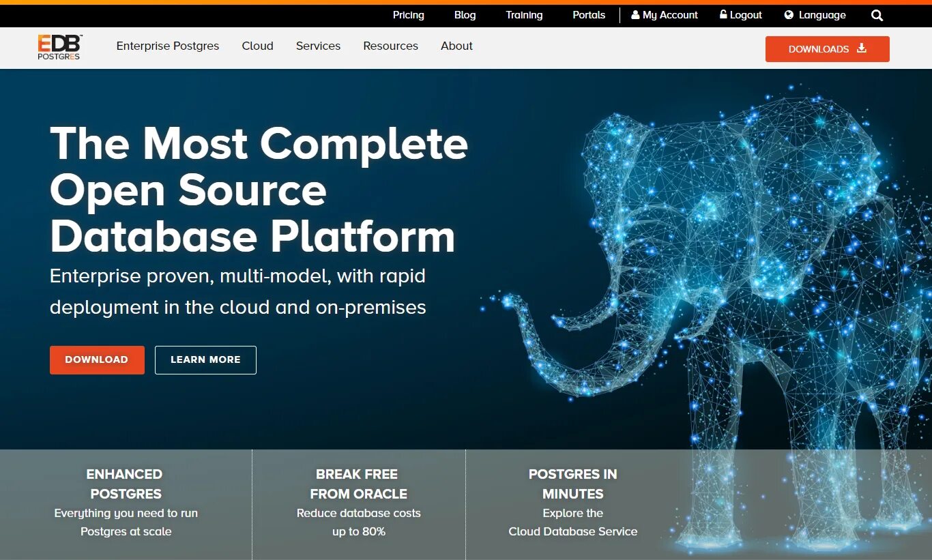Screen dimensions: 932x560
Task: Open the Cloud menu
Action: pos(257,46)
